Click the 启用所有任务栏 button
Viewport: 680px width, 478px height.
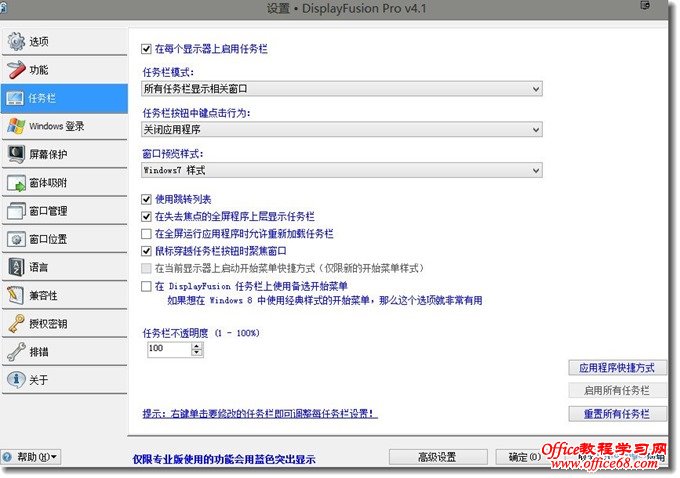[x=617, y=390]
